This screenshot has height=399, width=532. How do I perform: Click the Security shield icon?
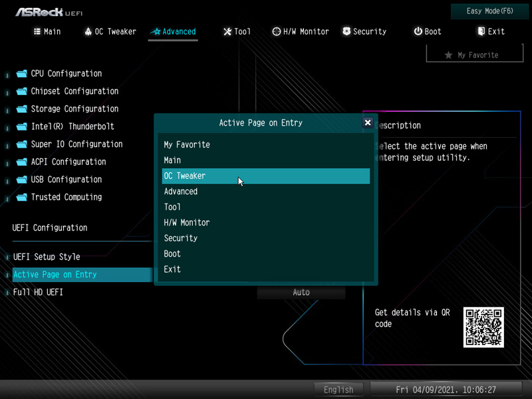click(346, 31)
